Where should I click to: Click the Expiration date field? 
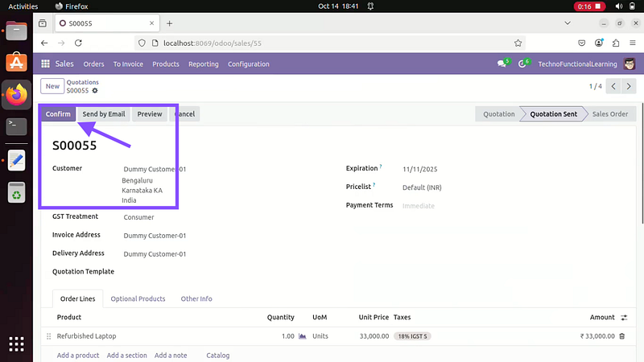pyautogui.click(x=422, y=169)
